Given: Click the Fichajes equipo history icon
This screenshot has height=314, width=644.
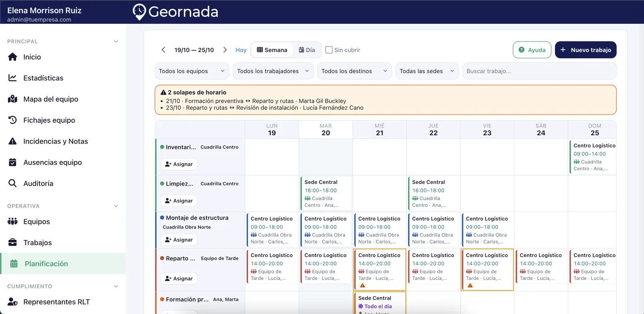Looking at the screenshot, I should coord(13,120).
